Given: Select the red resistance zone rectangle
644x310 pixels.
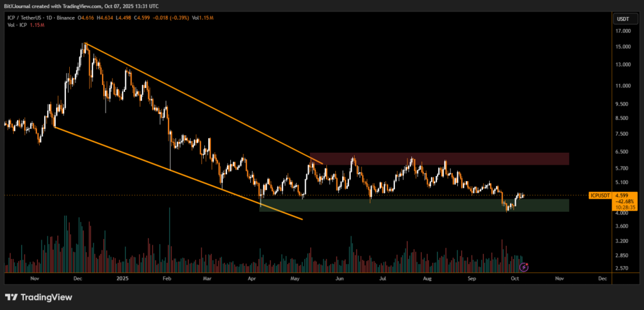Looking at the screenshot, I should [439, 158].
